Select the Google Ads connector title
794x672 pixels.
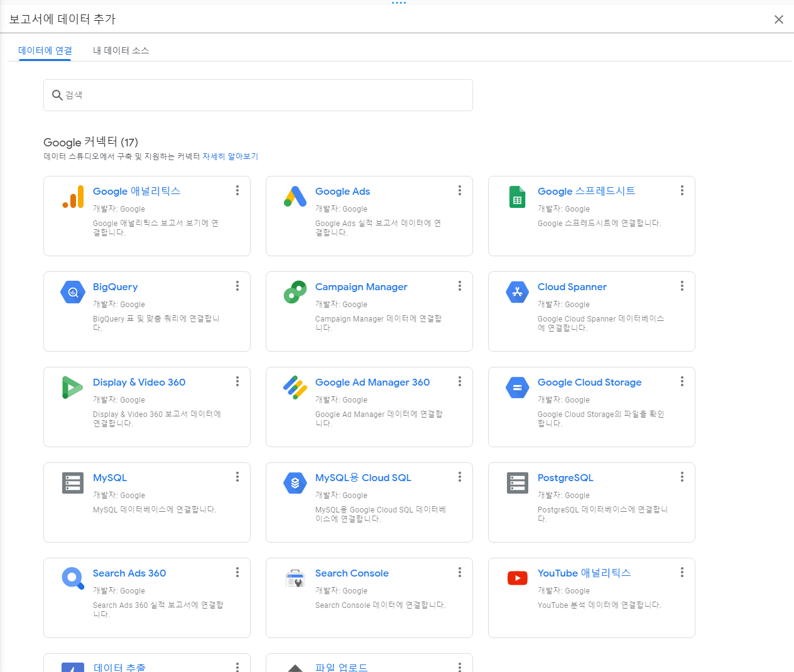(342, 191)
